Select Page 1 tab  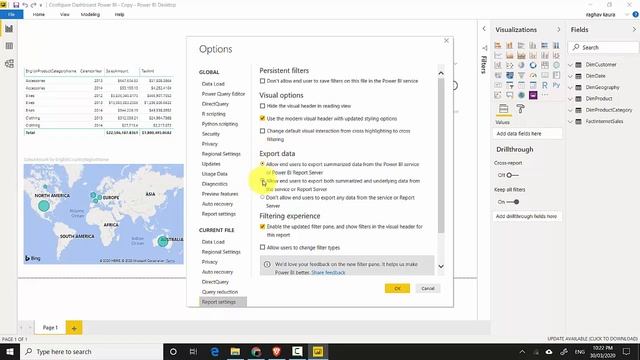click(50, 327)
